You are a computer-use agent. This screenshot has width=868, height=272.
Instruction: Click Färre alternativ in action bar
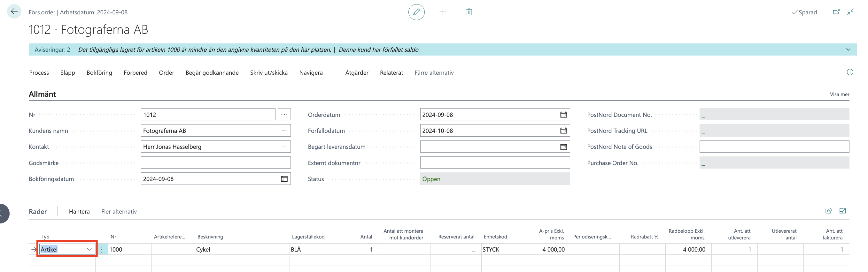coord(434,73)
